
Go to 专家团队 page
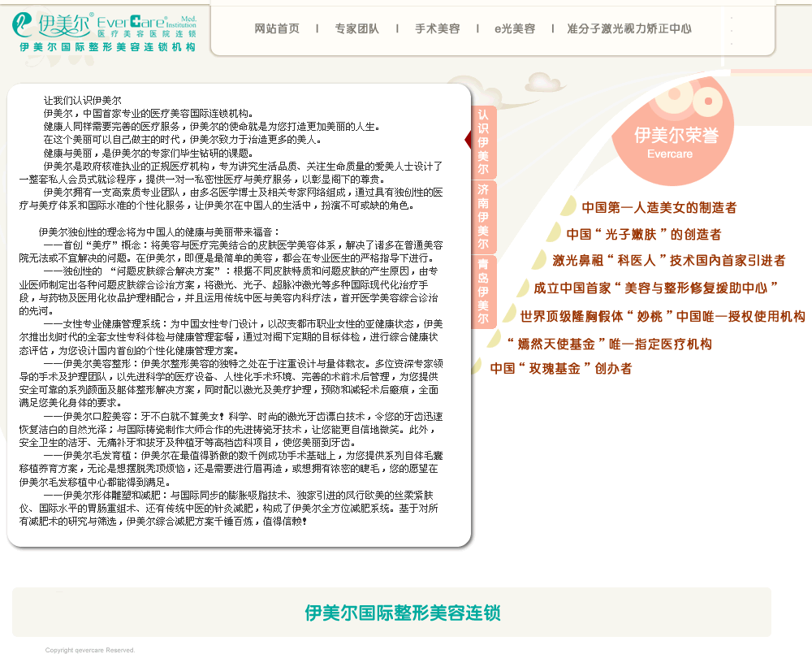356,28
